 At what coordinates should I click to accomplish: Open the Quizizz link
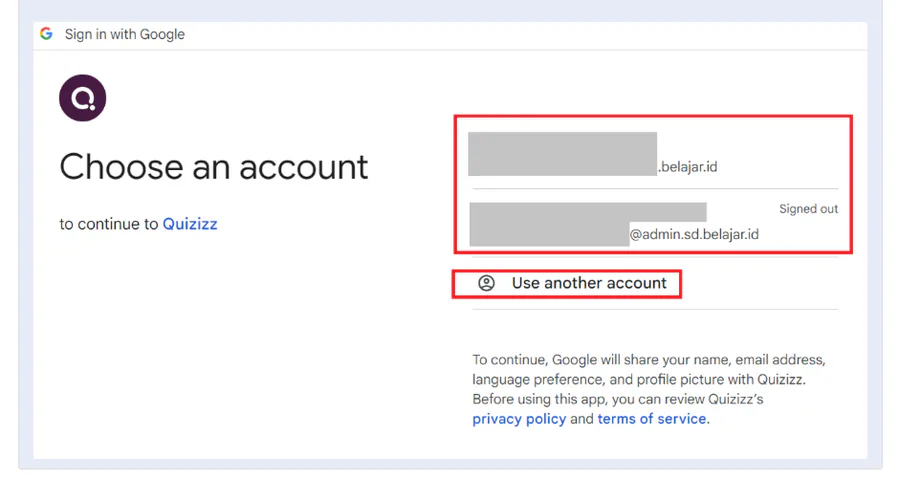190,224
